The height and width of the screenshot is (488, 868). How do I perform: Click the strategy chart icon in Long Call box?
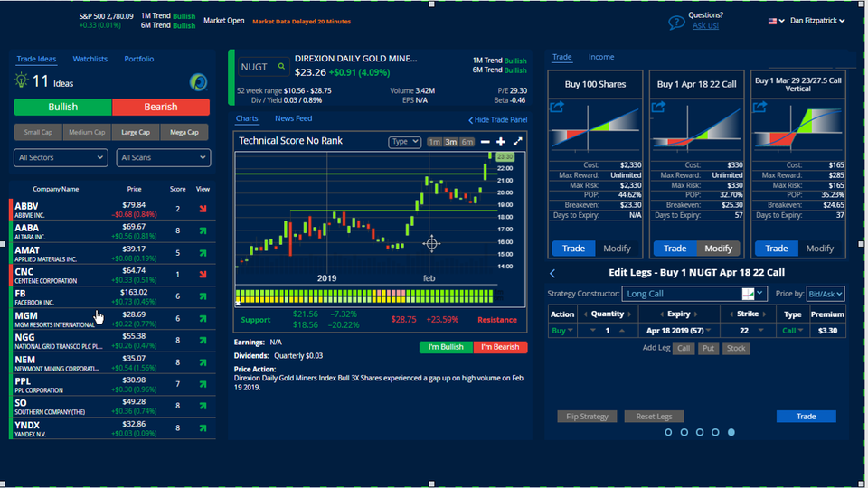(748, 294)
